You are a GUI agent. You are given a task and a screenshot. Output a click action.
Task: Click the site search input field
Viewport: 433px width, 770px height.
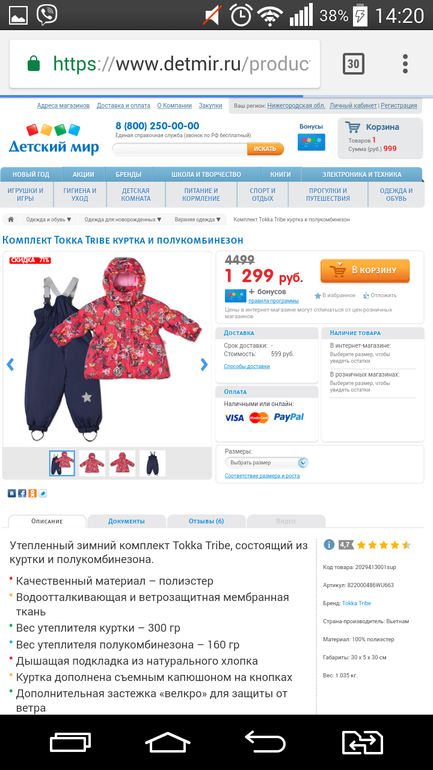pos(180,148)
